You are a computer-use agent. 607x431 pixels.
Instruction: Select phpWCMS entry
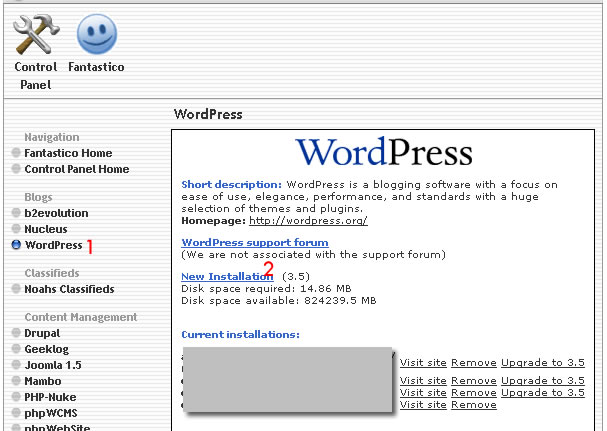point(51,413)
